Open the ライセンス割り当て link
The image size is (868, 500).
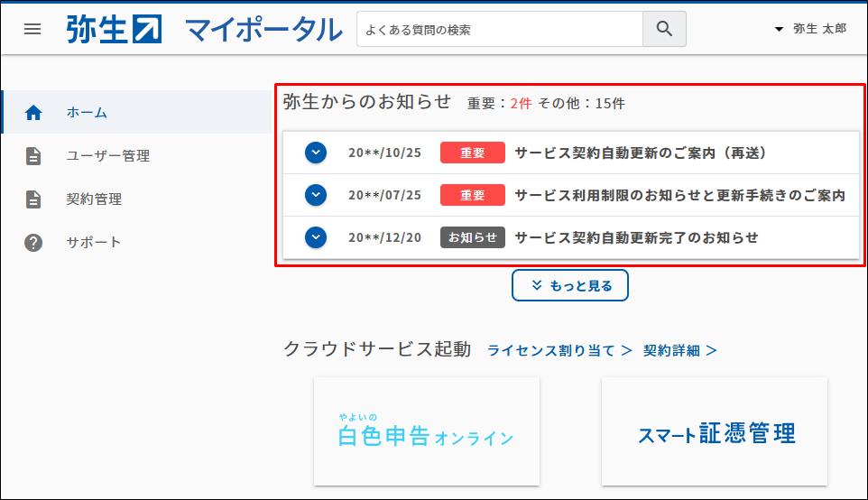click(559, 350)
